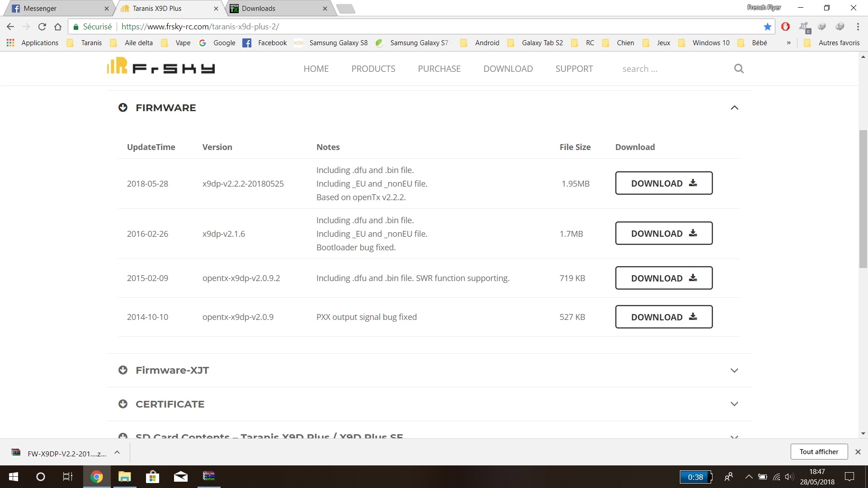Open Wi-Fi network flyout
This screenshot has width=868, height=488.
776,477
